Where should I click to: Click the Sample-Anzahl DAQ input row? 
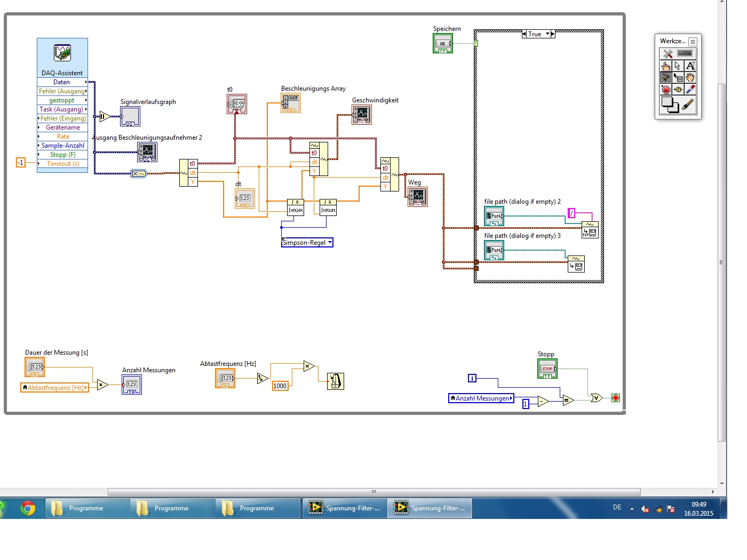click(x=62, y=146)
